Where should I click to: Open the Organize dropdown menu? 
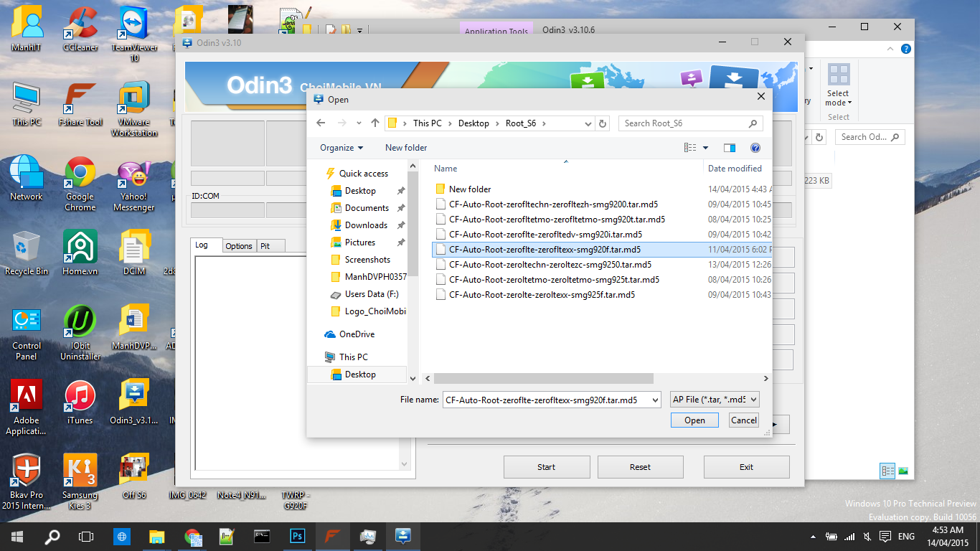point(341,148)
